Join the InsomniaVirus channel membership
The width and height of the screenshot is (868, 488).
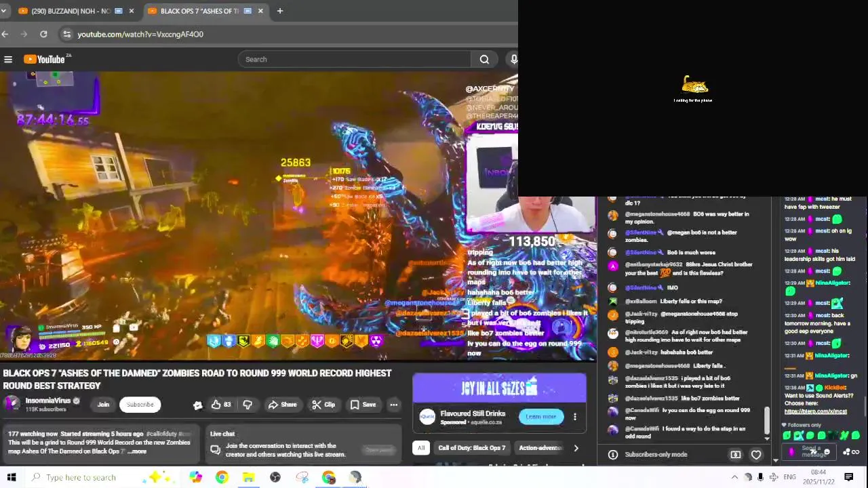pyautogui.click(x=103, y=405)
